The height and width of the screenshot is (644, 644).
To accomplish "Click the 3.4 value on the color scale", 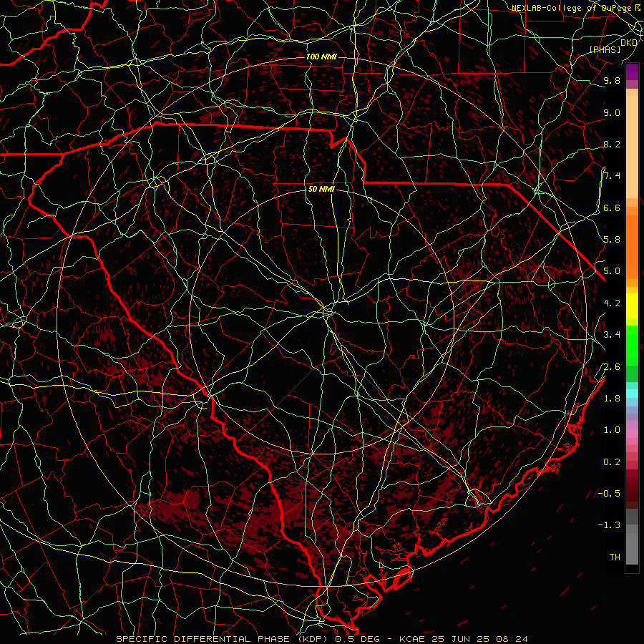I will (612, 335).
